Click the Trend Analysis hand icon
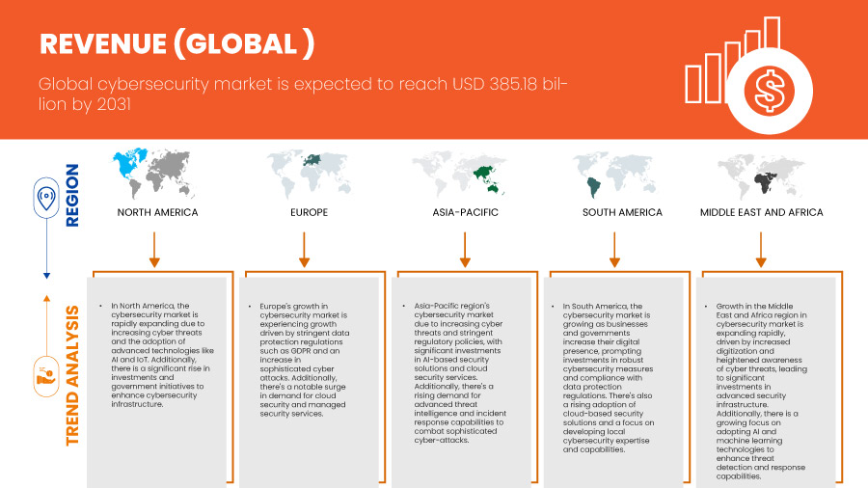Image resolution: width=868 pixels, height=488 pixels. pos(45,370)
